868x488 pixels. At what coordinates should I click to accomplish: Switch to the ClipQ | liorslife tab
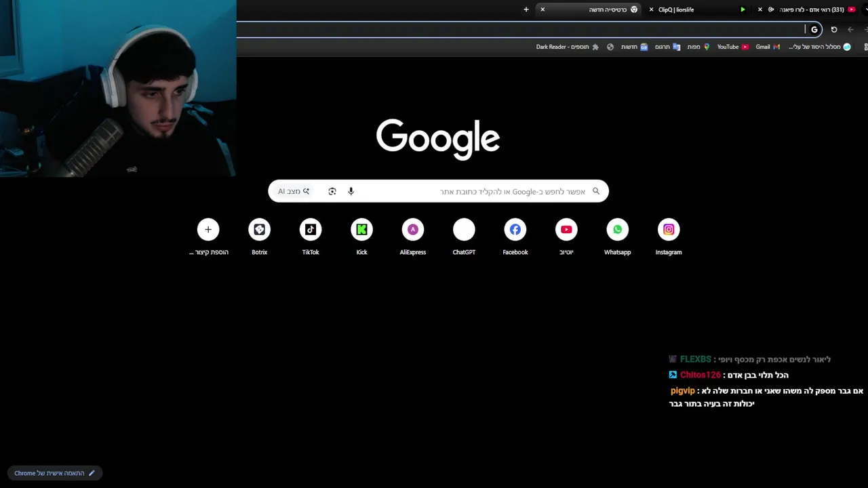pos(698,9)
